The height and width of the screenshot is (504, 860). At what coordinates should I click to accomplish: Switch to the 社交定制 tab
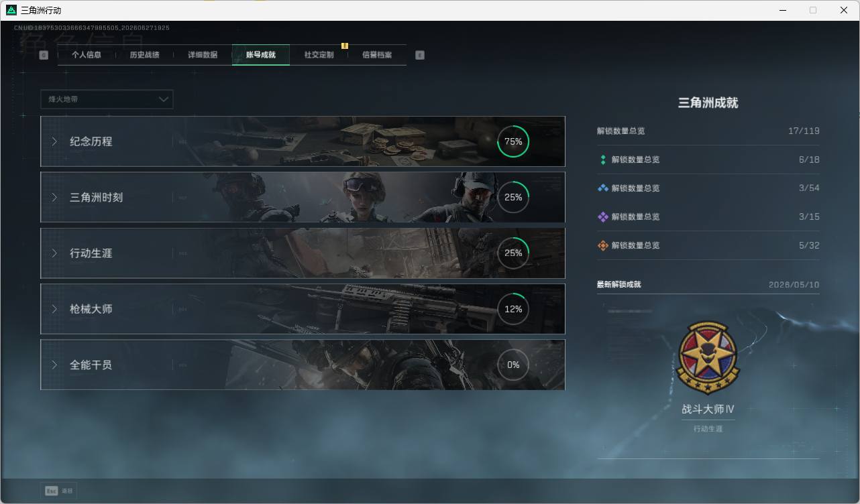319,55
